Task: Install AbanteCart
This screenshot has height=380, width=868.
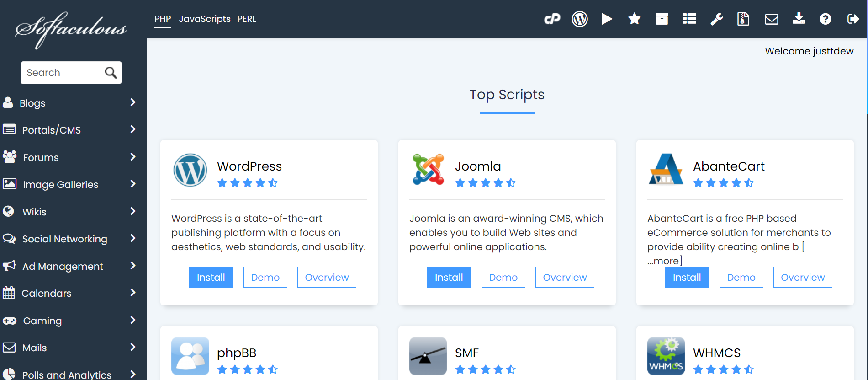Action: (687, 277)
